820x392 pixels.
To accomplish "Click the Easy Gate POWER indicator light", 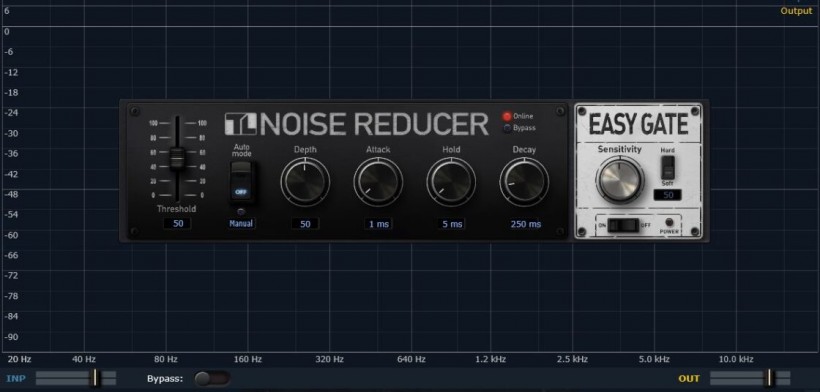I will 669,222.
